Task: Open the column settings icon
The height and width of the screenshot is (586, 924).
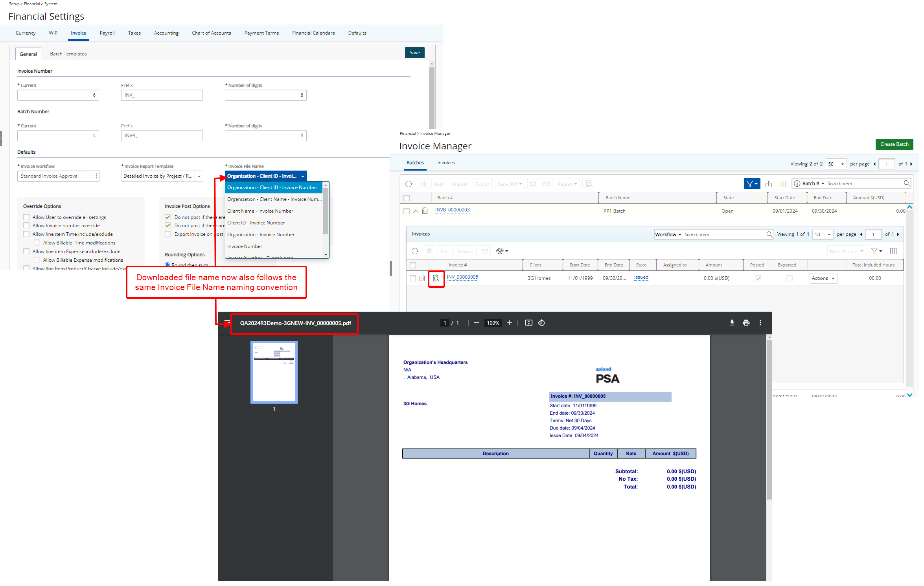Action: (x=782, y=184)
